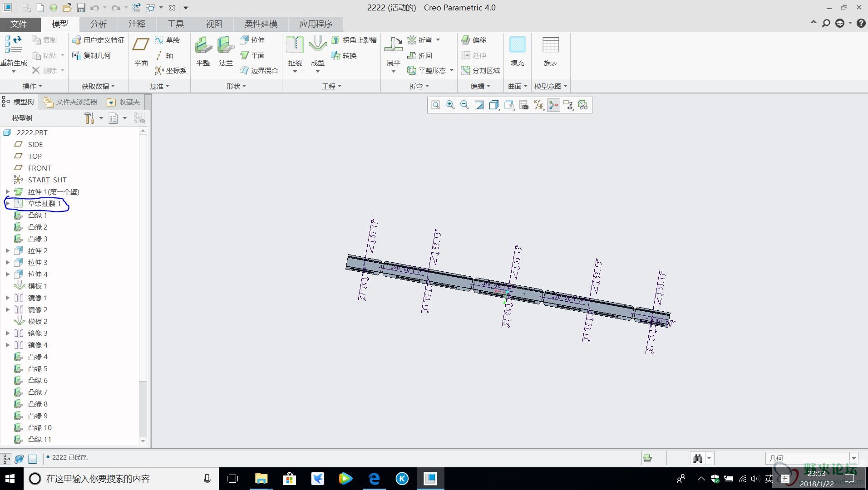Select the Plane (平面) datum tool
Image resolution: width=868 pixels, height=490 pixels.
pyautogui.click(x=141, y=52)
